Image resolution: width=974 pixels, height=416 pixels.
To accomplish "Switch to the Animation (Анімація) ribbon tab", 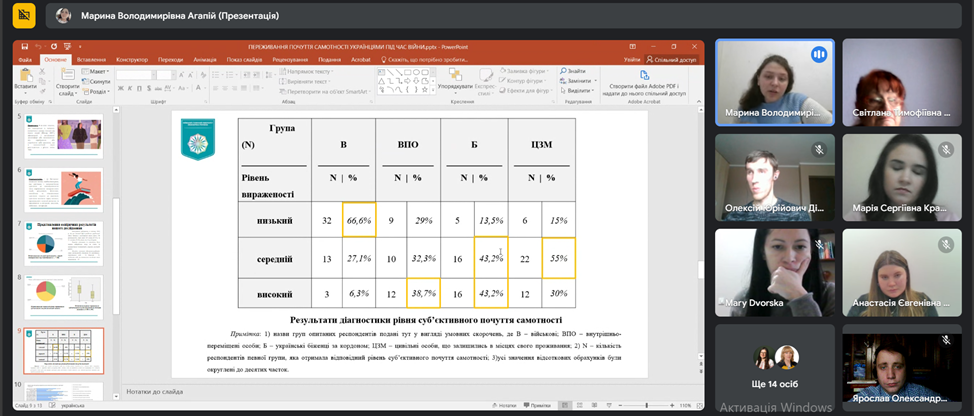I will (x=204, y=59).
